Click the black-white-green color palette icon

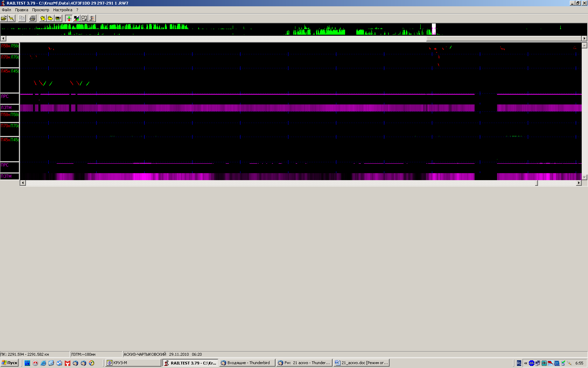[76, 18]
